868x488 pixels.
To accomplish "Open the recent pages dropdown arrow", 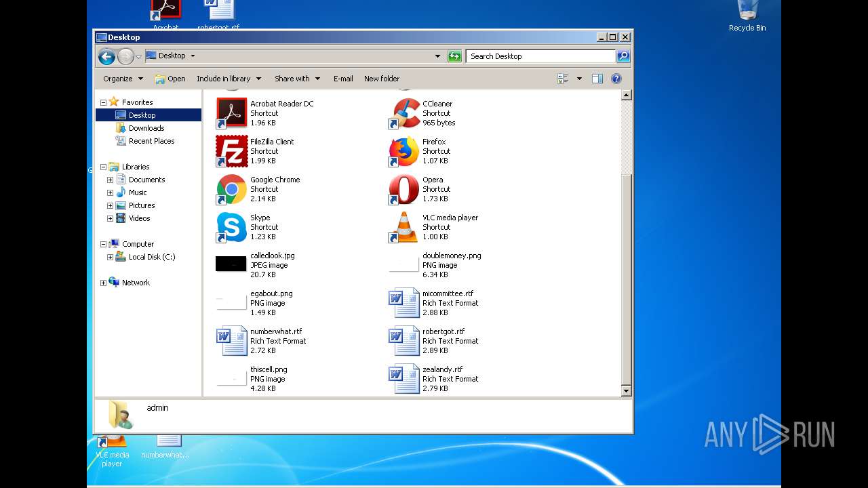I will coord(139,57).
